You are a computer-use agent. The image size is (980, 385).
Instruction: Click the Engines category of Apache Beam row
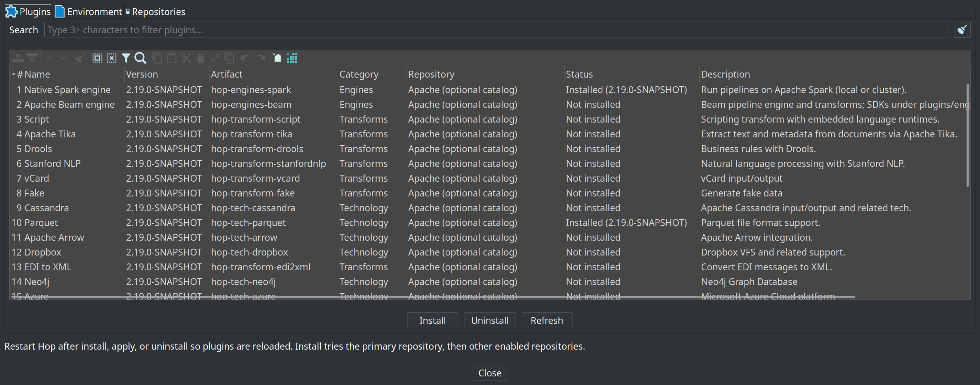coord(356,104)
